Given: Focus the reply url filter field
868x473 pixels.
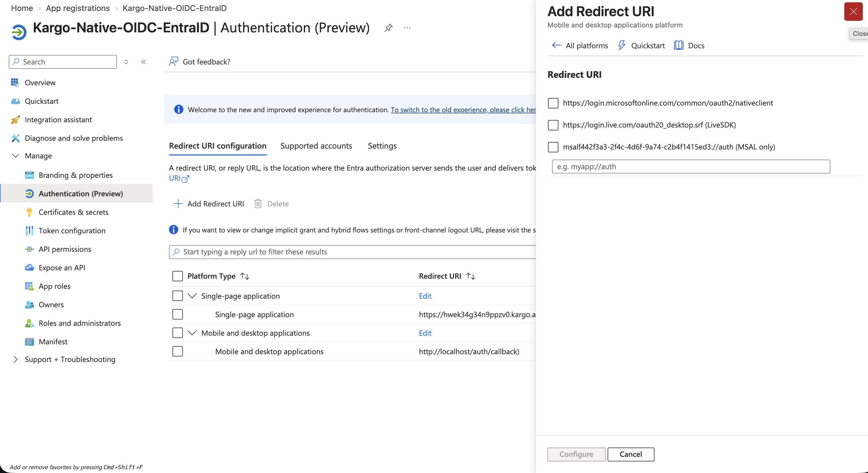Looking at the screenshot, I should 352,252.
